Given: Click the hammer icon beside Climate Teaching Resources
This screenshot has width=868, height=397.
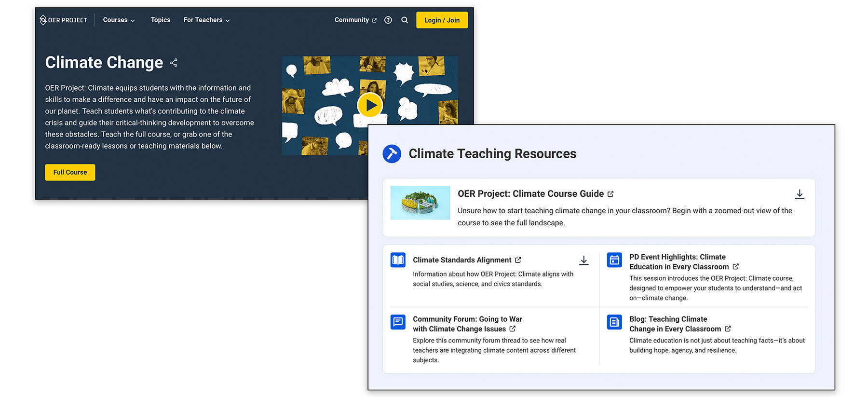Looking at the screenshot, I should tap(392, 154).
